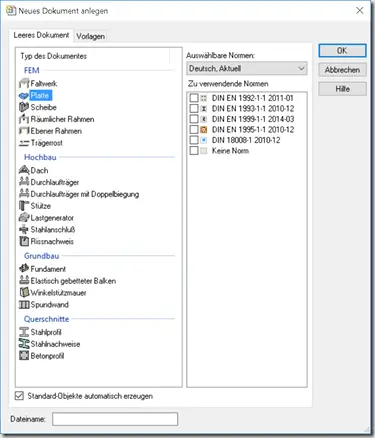Select the Stahlprofil icon
Screen dimensions: 375x438
pos(24,332)
